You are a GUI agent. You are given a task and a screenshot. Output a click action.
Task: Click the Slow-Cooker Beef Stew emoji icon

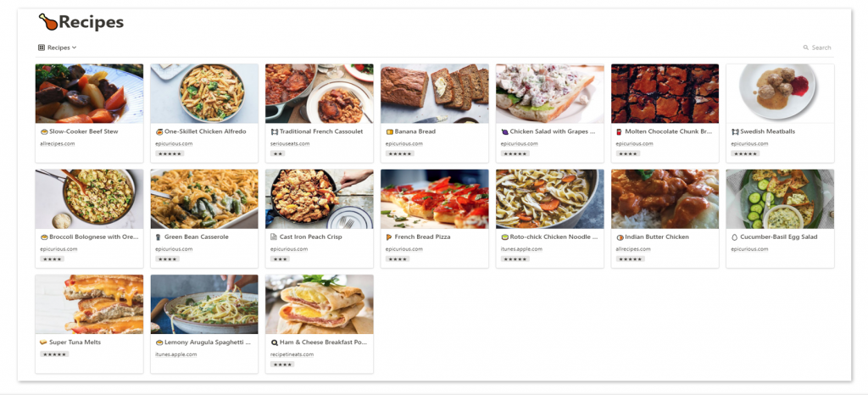click(x=44, y=131)
